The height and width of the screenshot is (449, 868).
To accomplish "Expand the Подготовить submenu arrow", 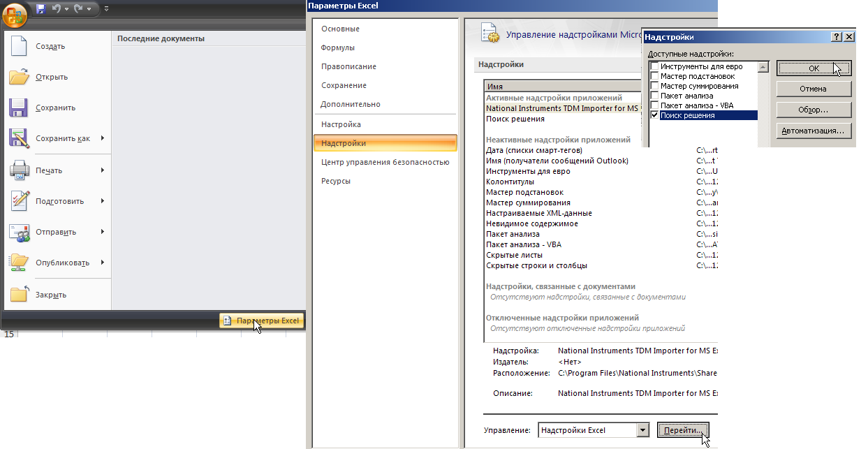I will (103, 201).
